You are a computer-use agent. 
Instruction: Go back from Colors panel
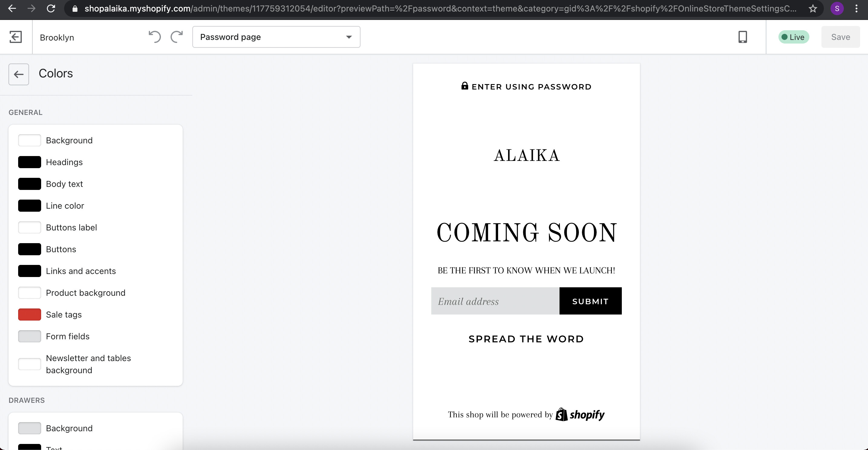(18, 74)
